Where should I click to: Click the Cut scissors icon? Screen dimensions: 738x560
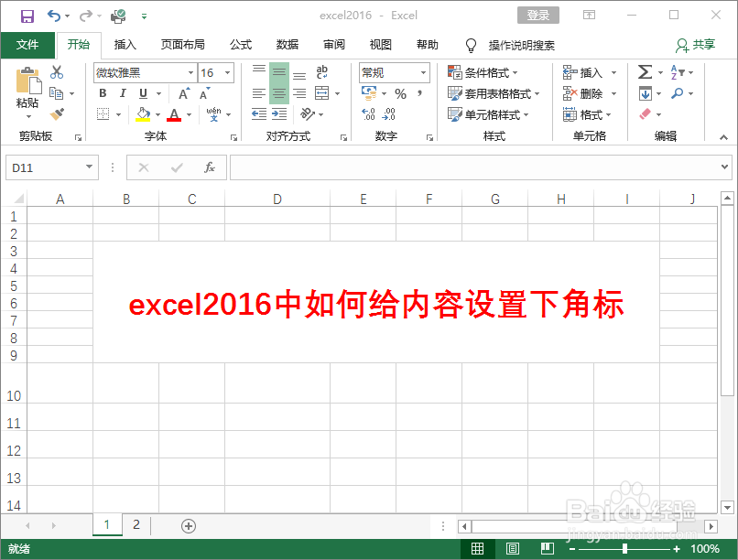[57, 72]
